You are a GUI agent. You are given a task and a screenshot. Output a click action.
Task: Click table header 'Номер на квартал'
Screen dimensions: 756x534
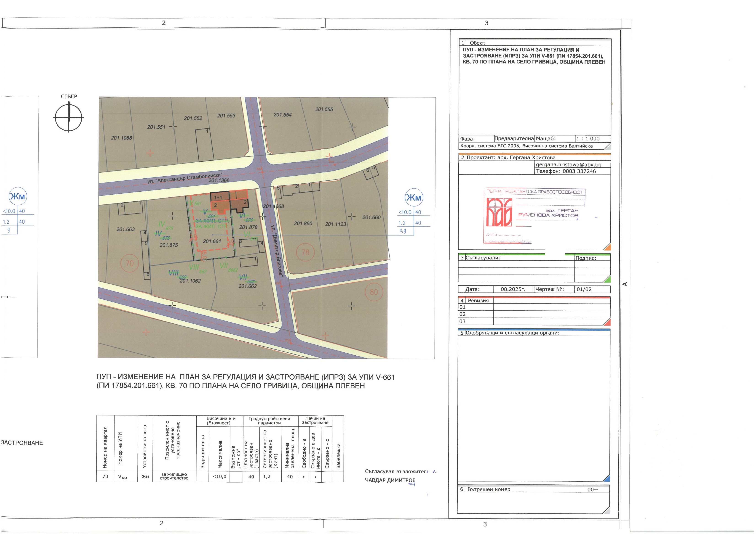point(105,447)
